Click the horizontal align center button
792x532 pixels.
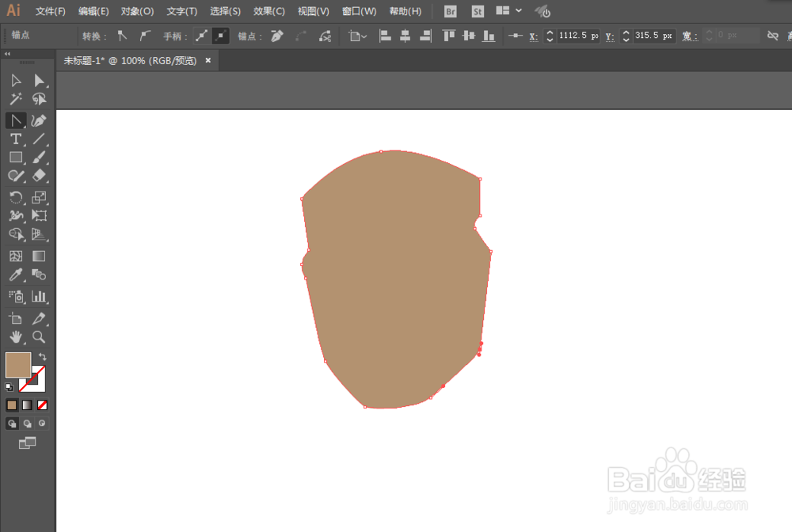405,35
